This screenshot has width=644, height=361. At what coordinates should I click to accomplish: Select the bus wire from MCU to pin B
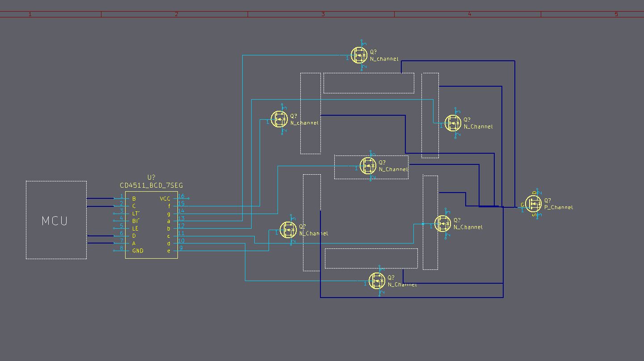point(100,198)
